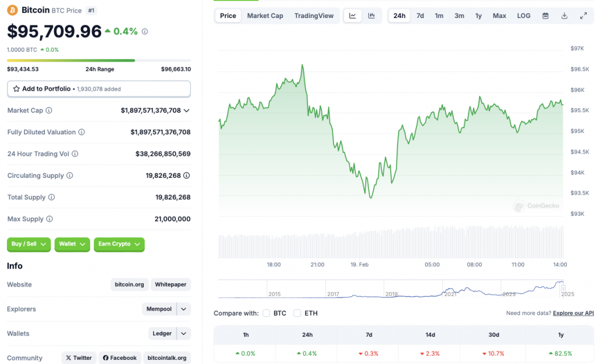Click the price line peak near $96.5K
The width and height of the screenshot is (596, 364).
coord(303,65)
